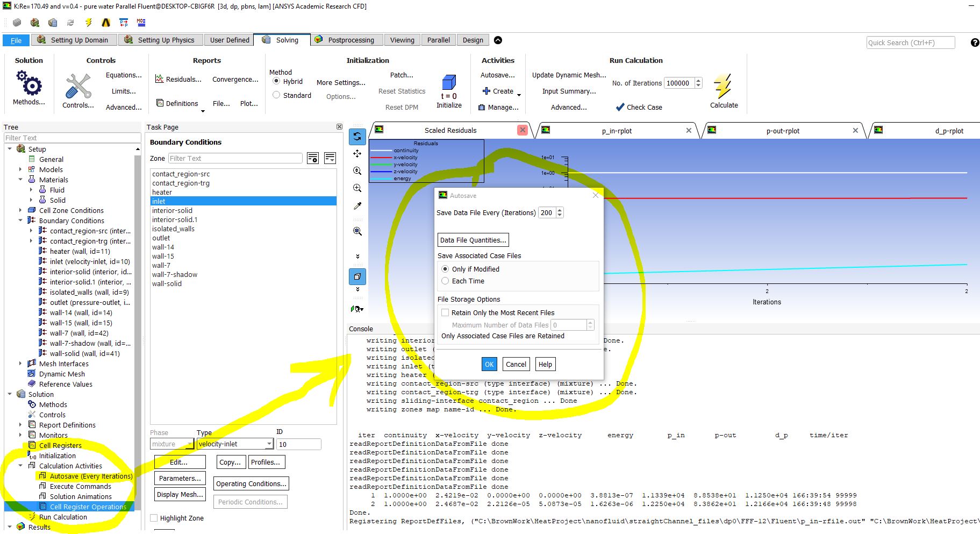Open the Cell Registers tree item

pos(60,445)
